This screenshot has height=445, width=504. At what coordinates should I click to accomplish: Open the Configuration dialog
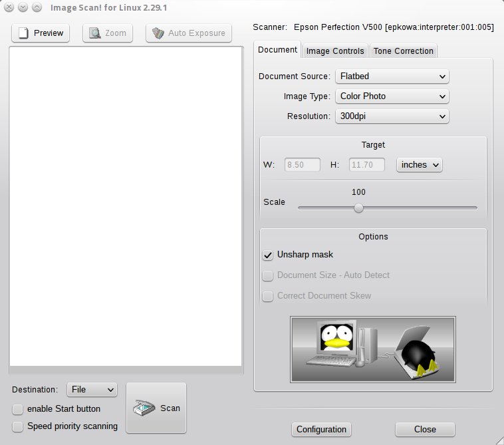tap(321, 430)
